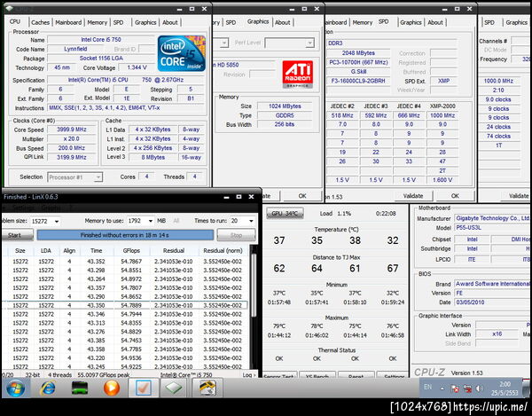
Task: Open Graphics tab in the SPD window
Action: (x=411, y=22)
